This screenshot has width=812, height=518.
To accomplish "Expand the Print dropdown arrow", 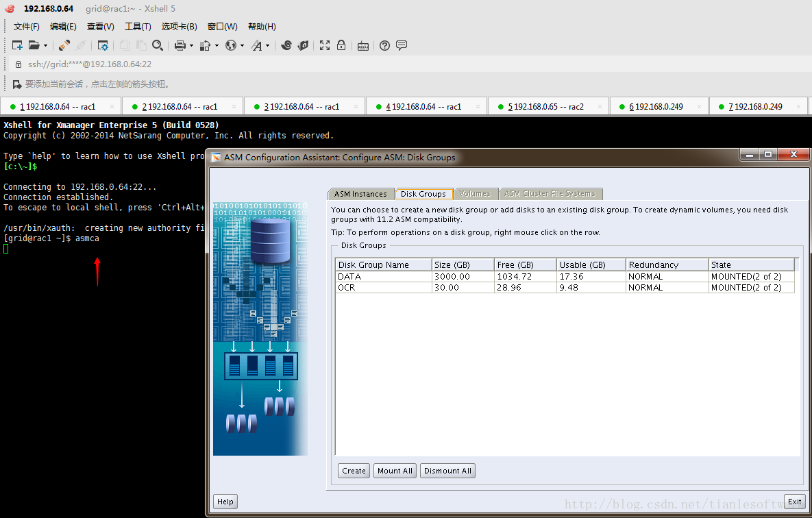I will coord(192,46).
